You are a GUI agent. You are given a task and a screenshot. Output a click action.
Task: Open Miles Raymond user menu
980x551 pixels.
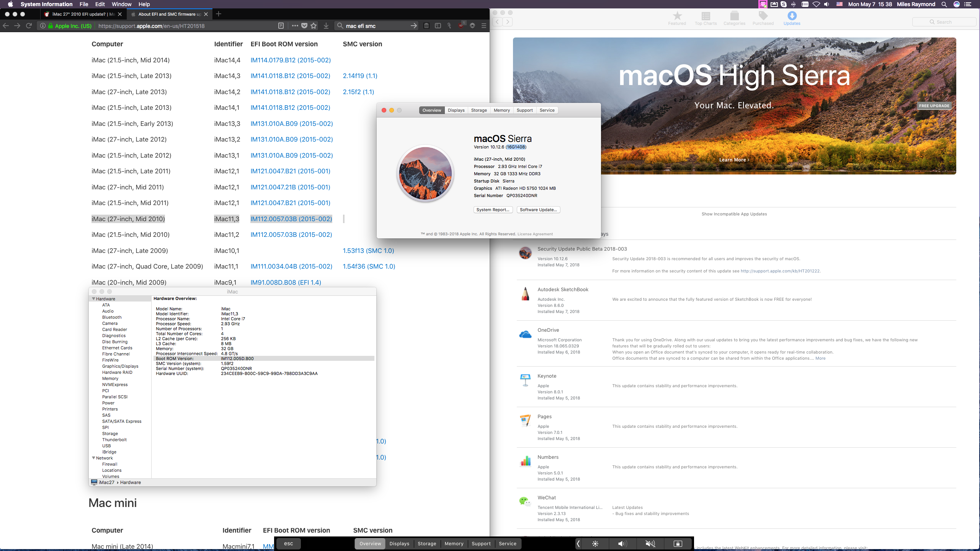tap(916, 4)
